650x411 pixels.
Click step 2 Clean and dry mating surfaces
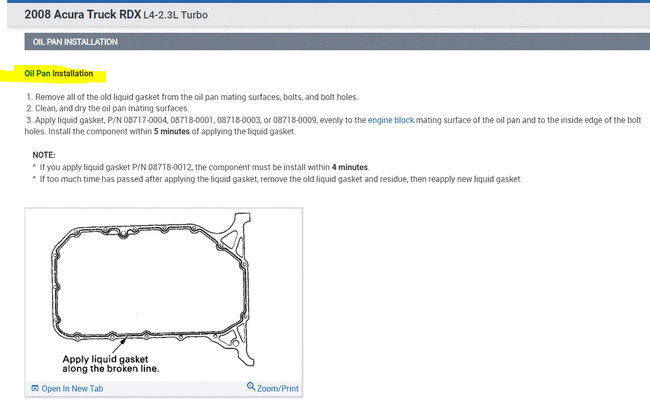107,109
